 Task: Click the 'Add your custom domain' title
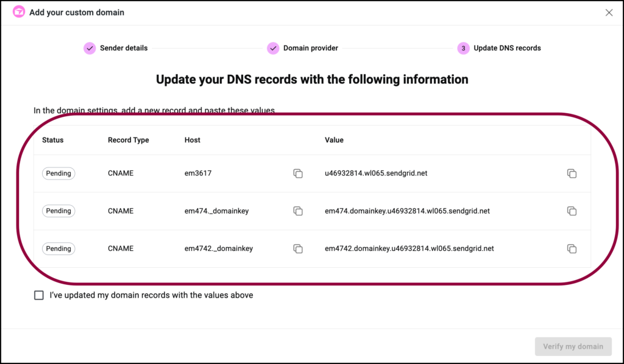tap(77, 12)
